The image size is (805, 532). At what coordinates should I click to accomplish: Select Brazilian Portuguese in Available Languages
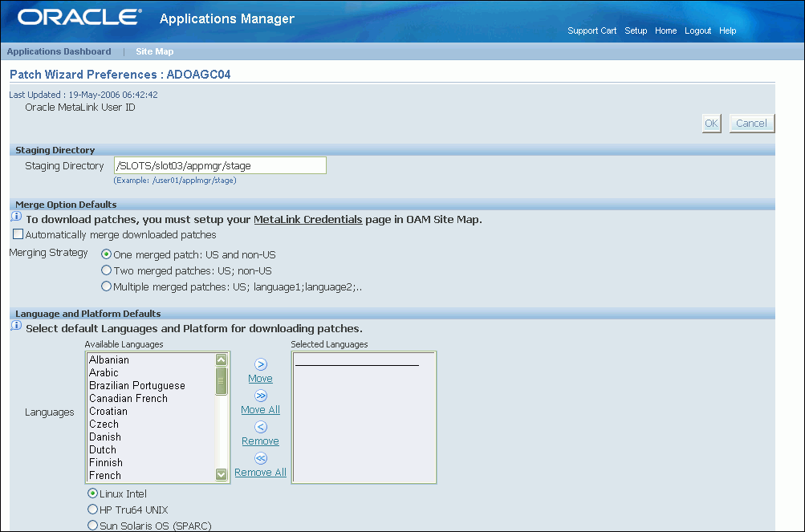pyautogui.click(x=151, y=385)
